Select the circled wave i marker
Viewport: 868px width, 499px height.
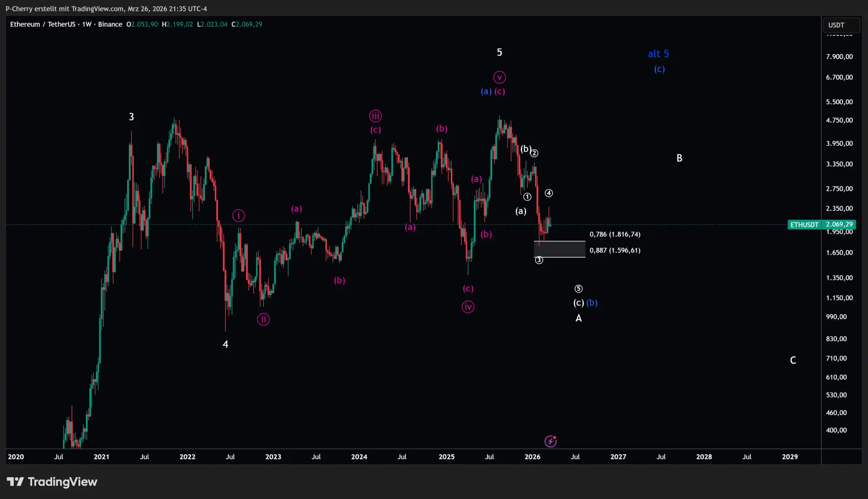[x=238, y=216]
